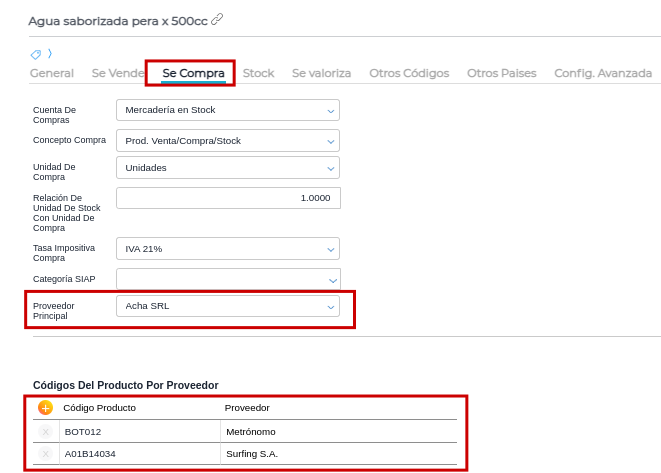The image size is (661, 473).
Task: Click the stock unit ratio field
Action: tap(228, 198)
